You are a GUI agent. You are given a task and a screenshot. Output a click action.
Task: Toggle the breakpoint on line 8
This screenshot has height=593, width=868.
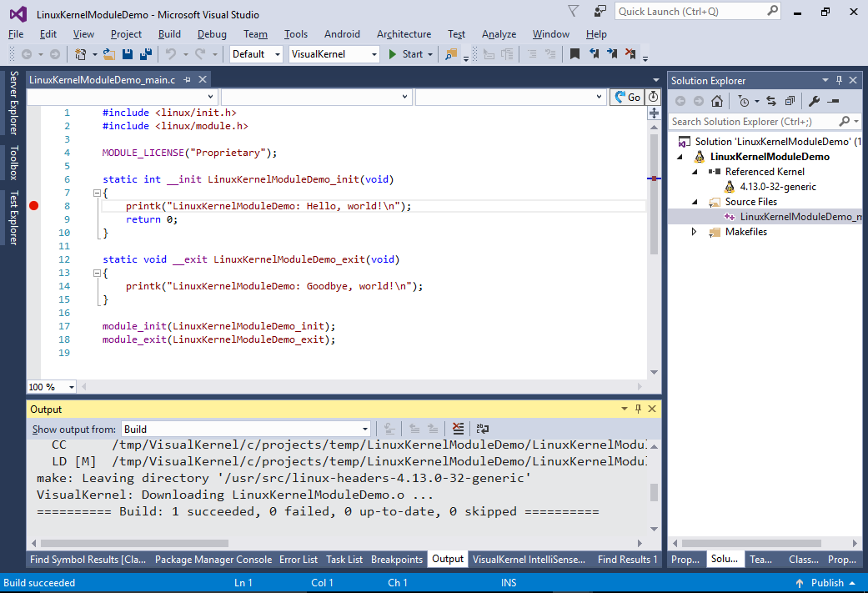[x=33, y=206]
